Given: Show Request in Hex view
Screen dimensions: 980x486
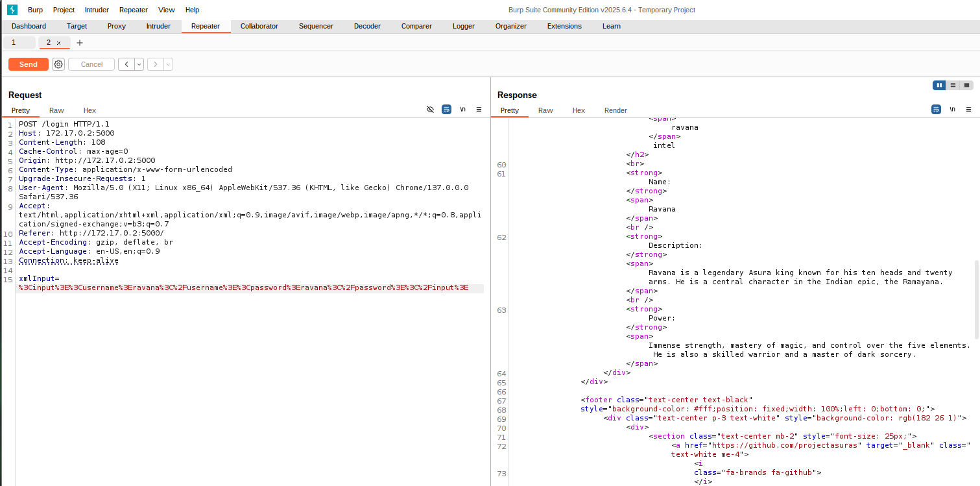Looking at the screenshot, I should pyautogui.click(x=90, y=110).
